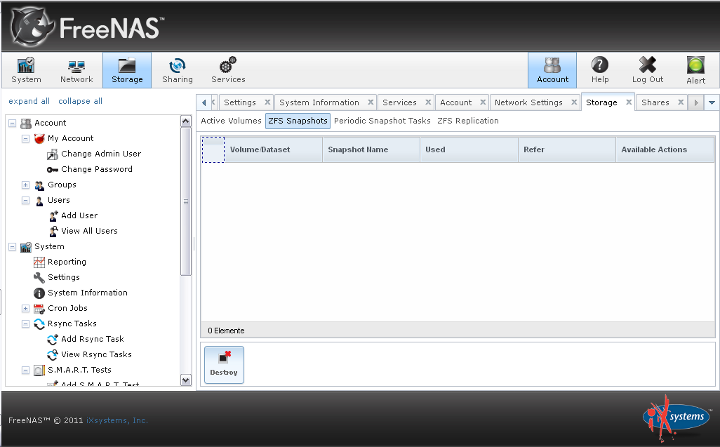
Task: Open the Network toolbar icon
Action: (76, 70)
